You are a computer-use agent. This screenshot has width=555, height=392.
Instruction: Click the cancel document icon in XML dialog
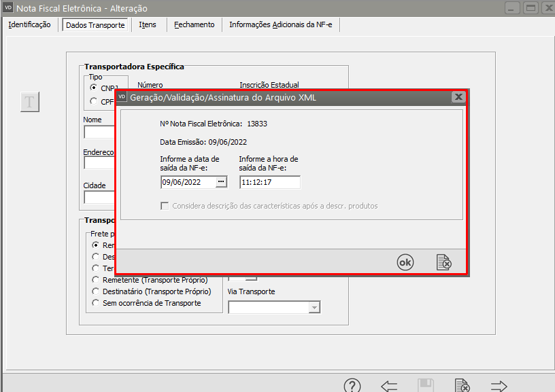coord(443,262)
